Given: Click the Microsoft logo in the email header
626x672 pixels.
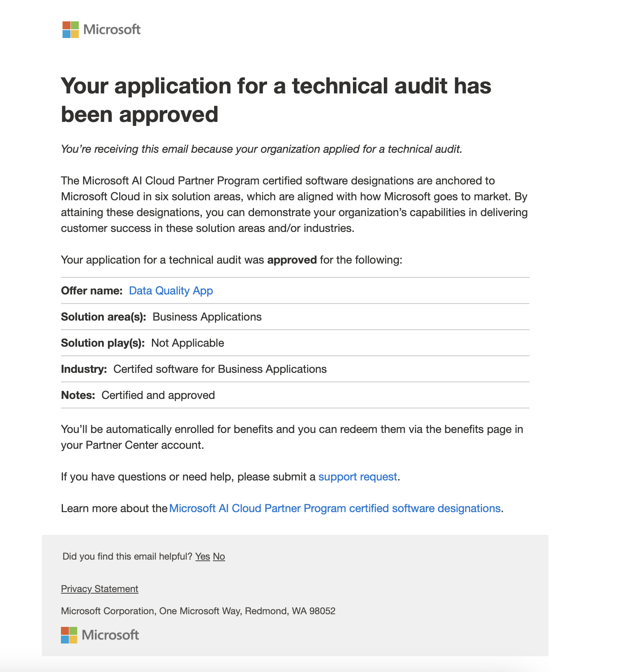Looking at the screenshot, I should click(101, 30).
